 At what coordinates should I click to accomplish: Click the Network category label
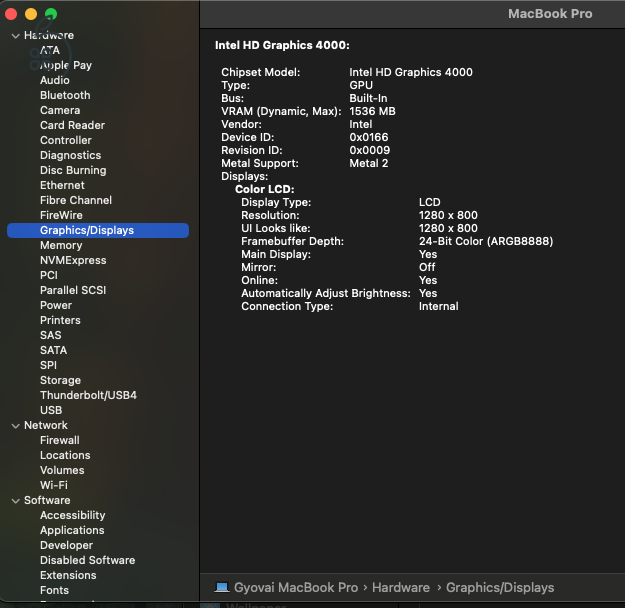coord(46,425)
